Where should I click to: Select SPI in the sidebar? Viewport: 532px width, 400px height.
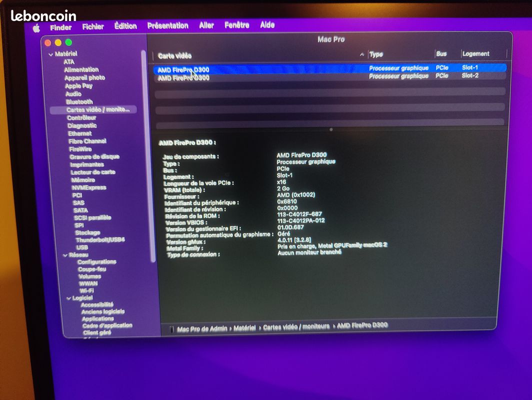tap(79, 225)
